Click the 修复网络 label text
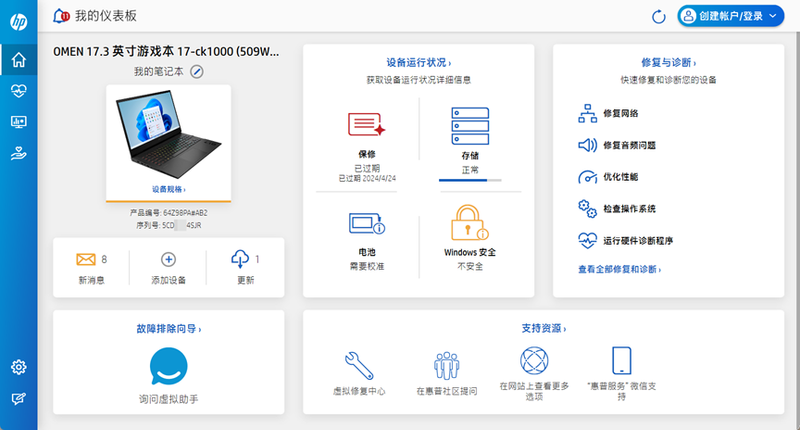 tap(620, 113)
